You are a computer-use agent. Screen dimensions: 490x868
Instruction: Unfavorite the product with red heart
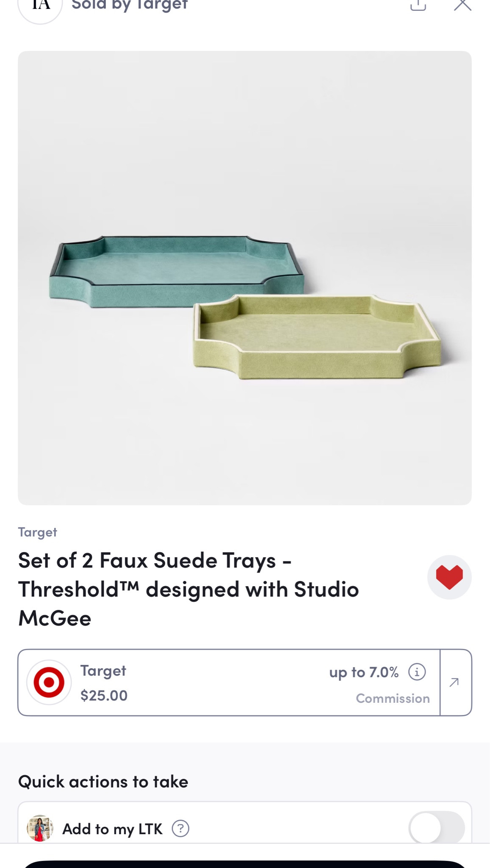(x=449, y=577)
